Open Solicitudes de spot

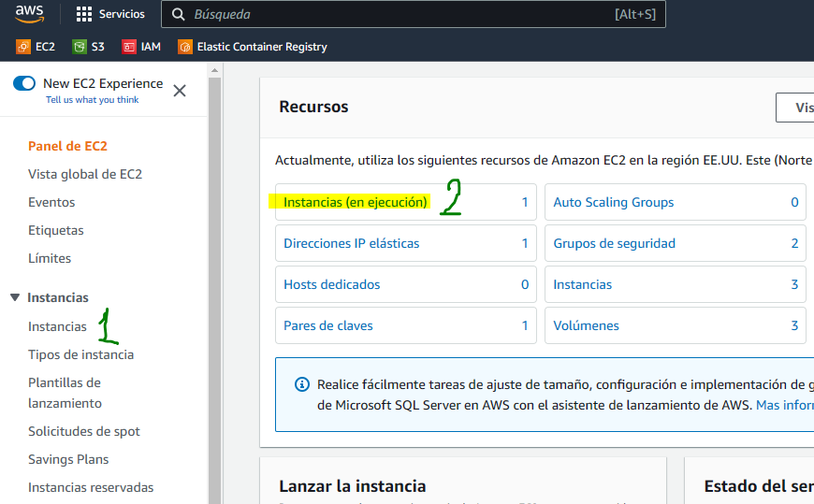[84, 431]
